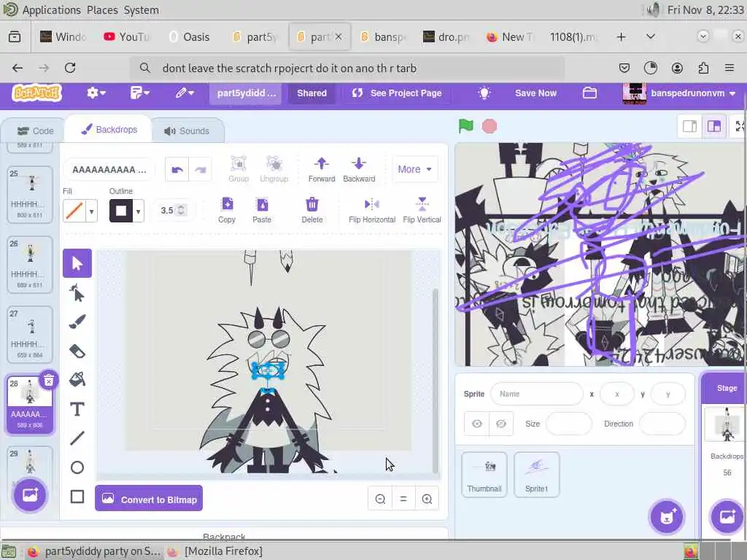Screen dimensions: 747x560
Task: Open the Applications menu
Action: point(52,10)
